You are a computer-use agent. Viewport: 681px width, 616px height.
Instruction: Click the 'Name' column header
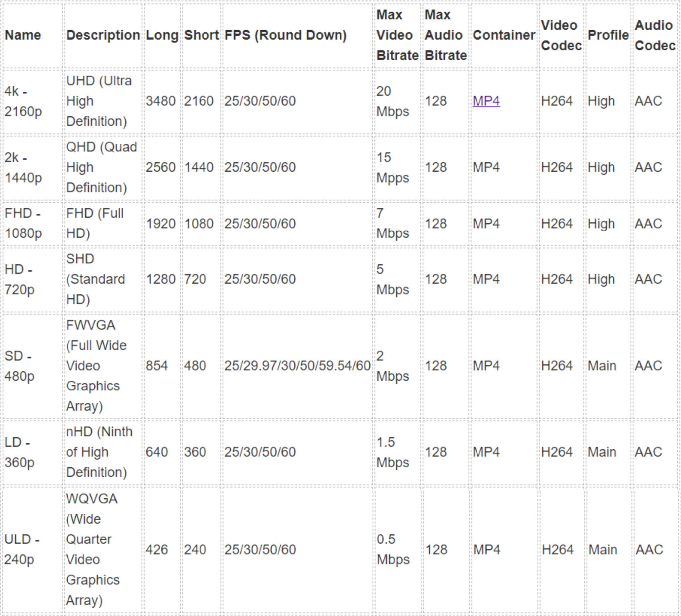point(23,35)
